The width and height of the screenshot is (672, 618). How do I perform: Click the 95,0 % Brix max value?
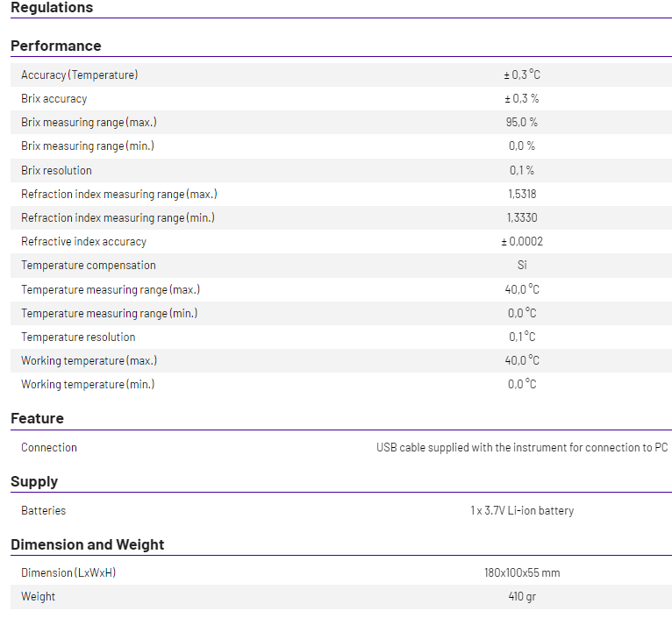tap(522, 123)
